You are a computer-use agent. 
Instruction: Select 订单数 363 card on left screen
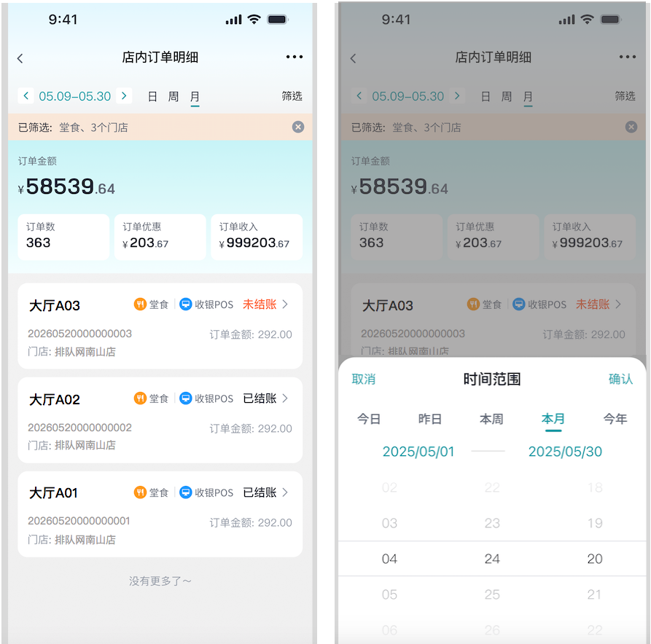(x=63, y=237)
